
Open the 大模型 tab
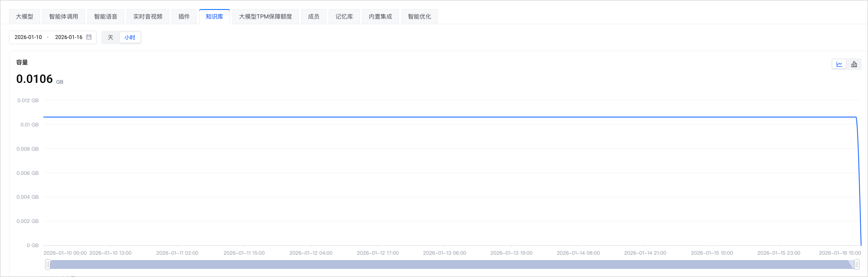25,17
